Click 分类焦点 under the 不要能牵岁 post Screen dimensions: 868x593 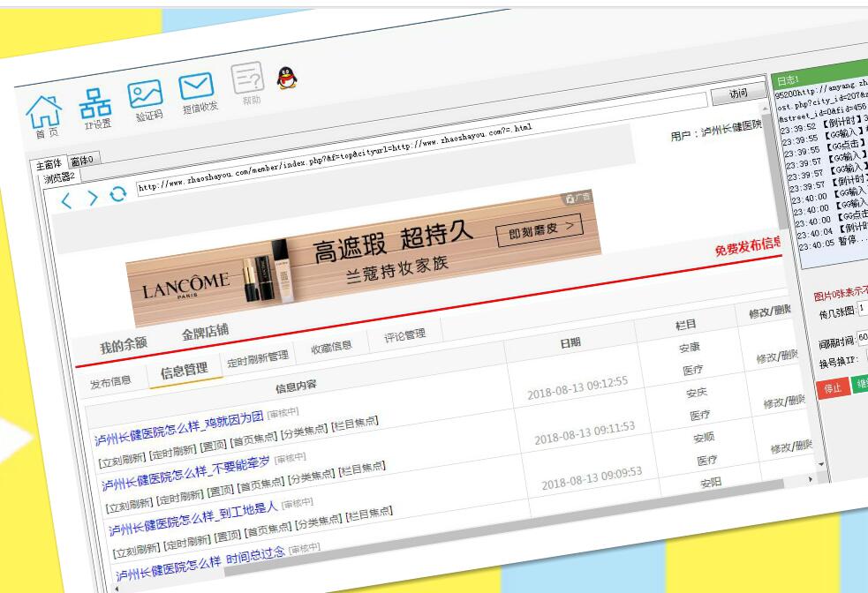[311, 477]
